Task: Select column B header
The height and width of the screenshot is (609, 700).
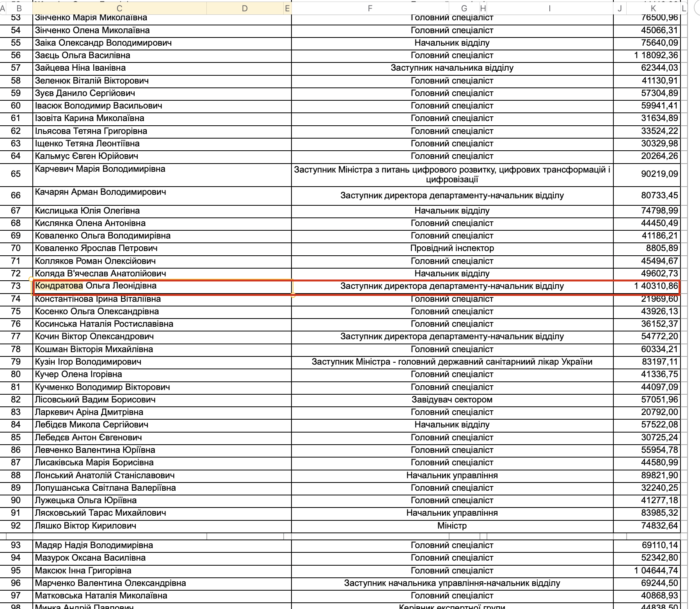Action: (x=19, y=8)
